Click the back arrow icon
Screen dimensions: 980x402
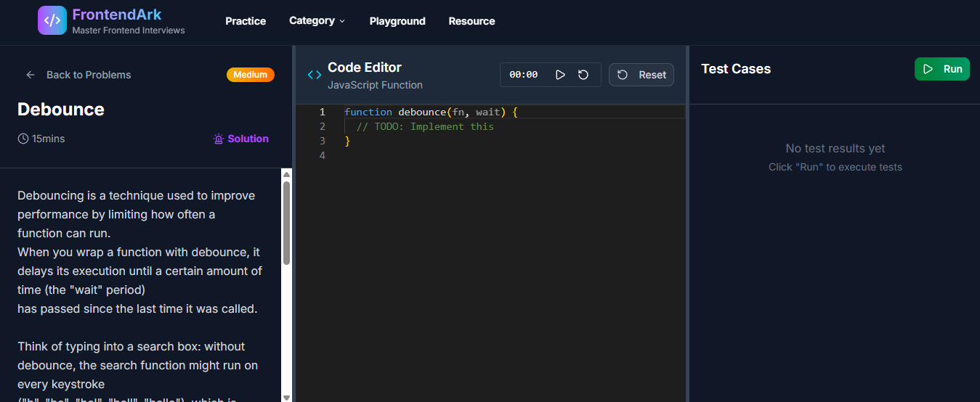coord(31,75)
